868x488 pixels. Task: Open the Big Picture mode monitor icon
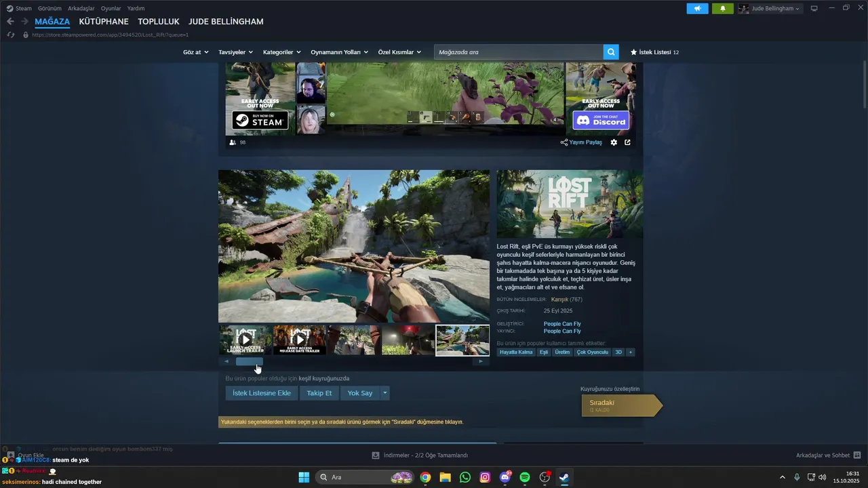(814, 9)
